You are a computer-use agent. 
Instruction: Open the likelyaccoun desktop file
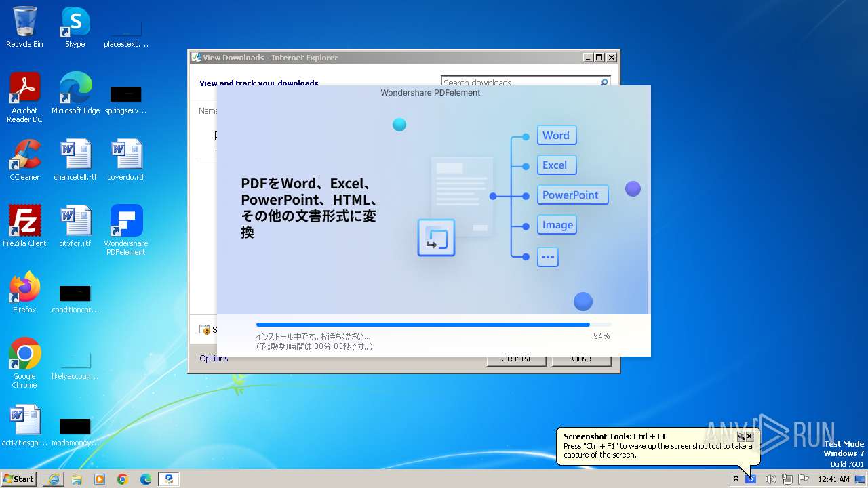(x=75, y=366)
